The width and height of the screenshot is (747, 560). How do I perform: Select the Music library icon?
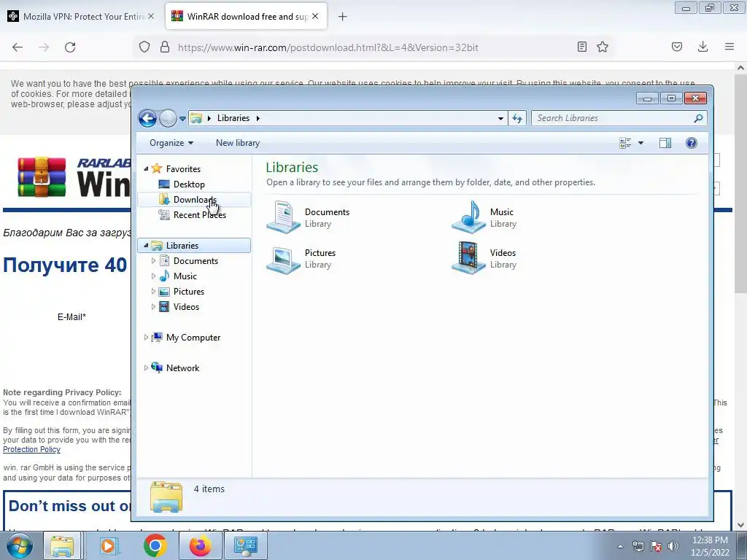469,217
